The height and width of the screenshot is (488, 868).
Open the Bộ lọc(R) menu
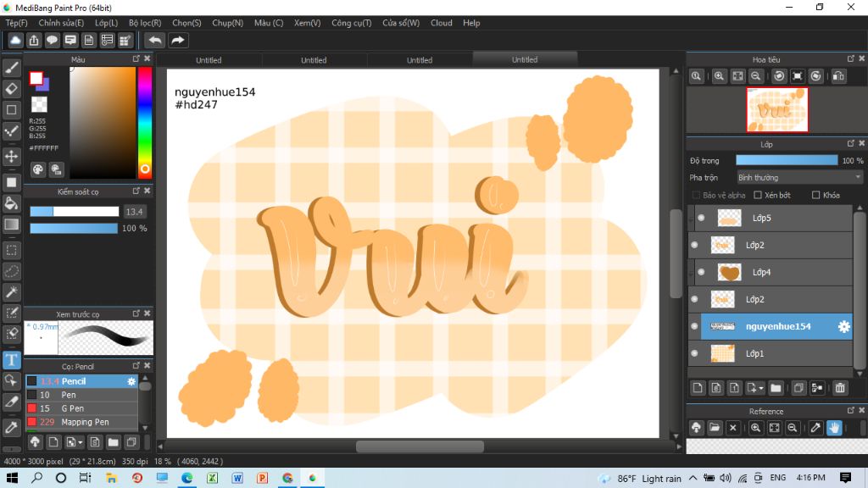(145, 23)
